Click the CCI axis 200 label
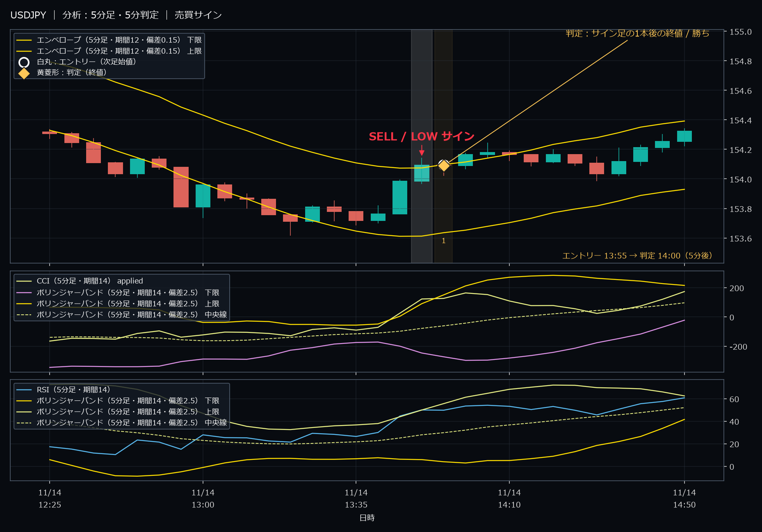The width and height of the screenshot is (762, 532). [x=737, y=288]
